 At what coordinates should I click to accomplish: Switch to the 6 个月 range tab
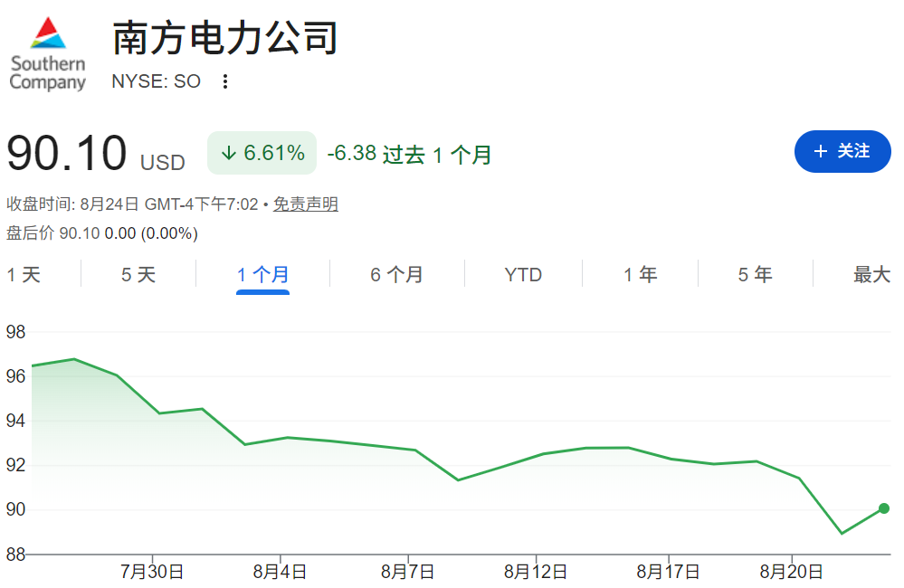(396, 274)
